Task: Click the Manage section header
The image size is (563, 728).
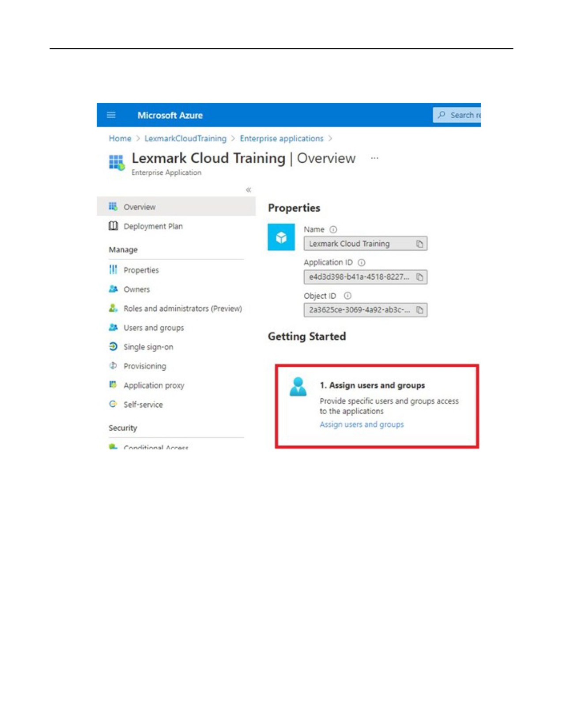Action: coord(123,250)
